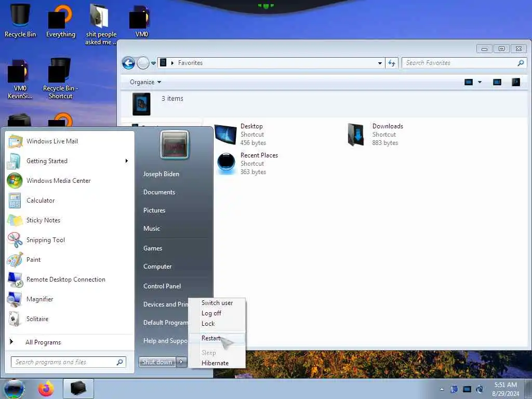Open Joseph Biden user folder link
This screenshot has height=399, width=532.
[161, 174]
